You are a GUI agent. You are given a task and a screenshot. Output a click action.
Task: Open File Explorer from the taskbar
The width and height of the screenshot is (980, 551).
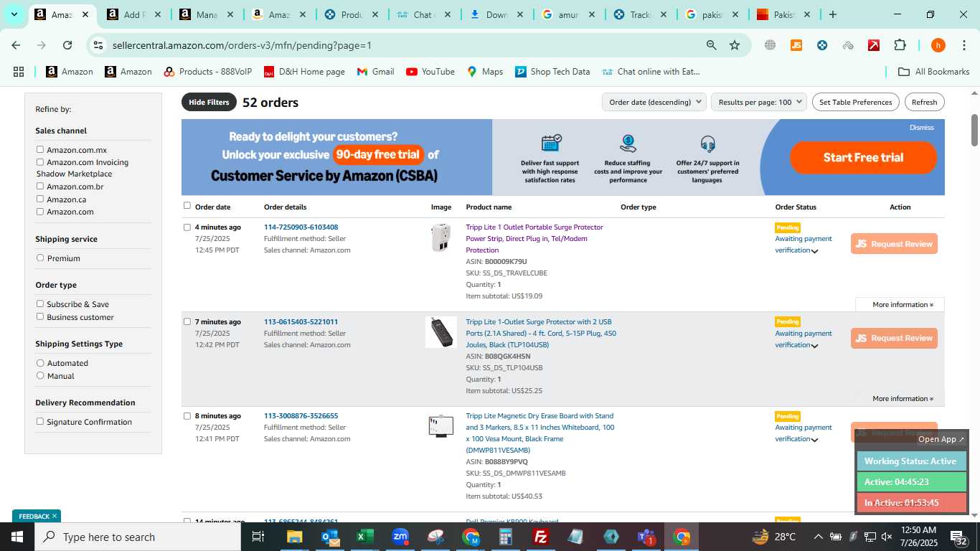294,537
